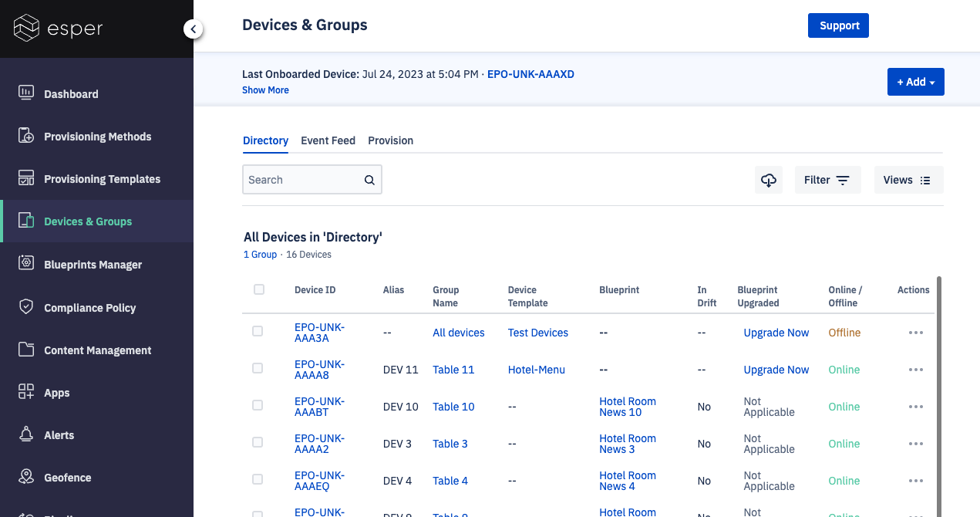Click the Provisioning Methods sidebar icon
The width and height of the screenshot is (980, 517).
point(26,136)
